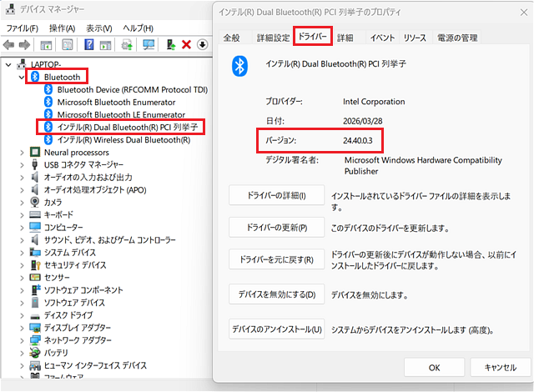Click the large Bluetooth icon in the properties dialog

239,66
